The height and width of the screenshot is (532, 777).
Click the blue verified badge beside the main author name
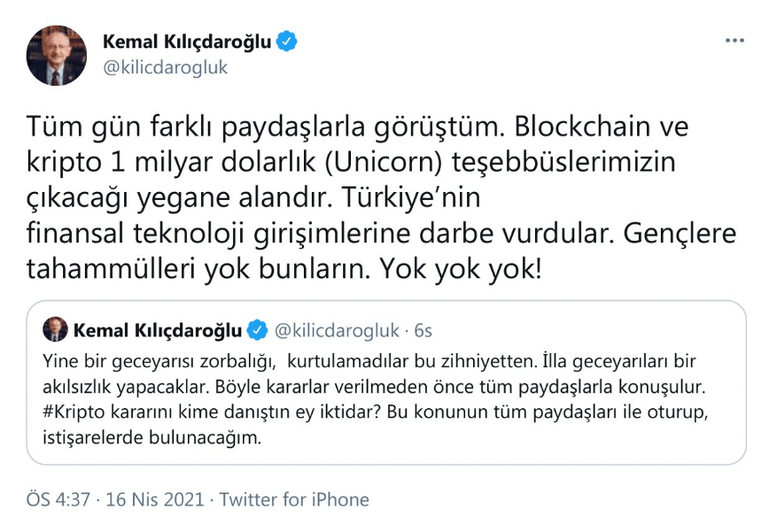point(288,41)
